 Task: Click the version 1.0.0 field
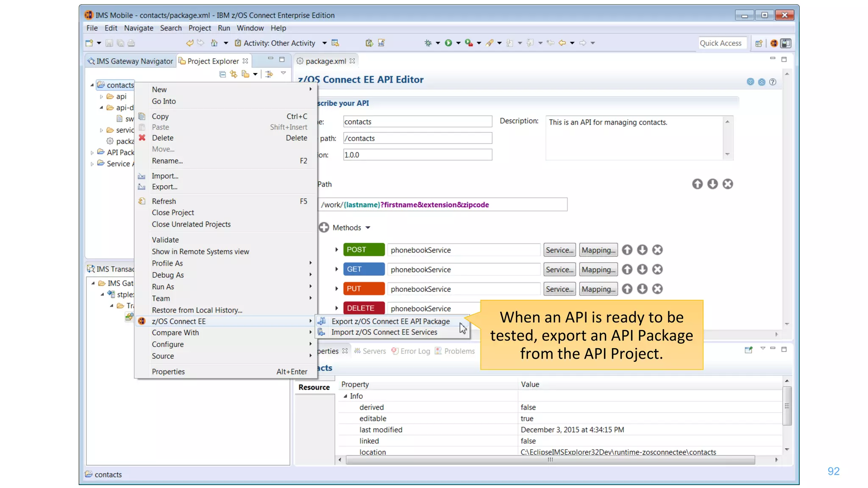pyautogui.click(x=417, y=155)
